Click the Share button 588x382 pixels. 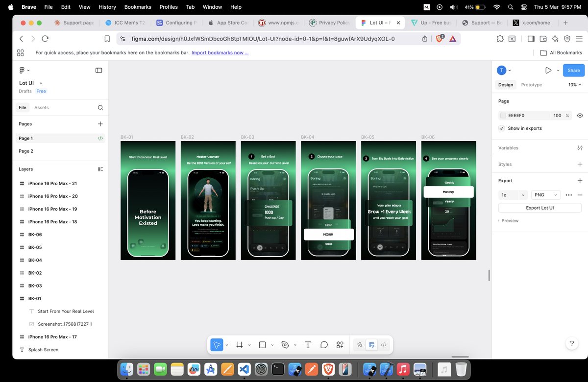coord(573,71)
